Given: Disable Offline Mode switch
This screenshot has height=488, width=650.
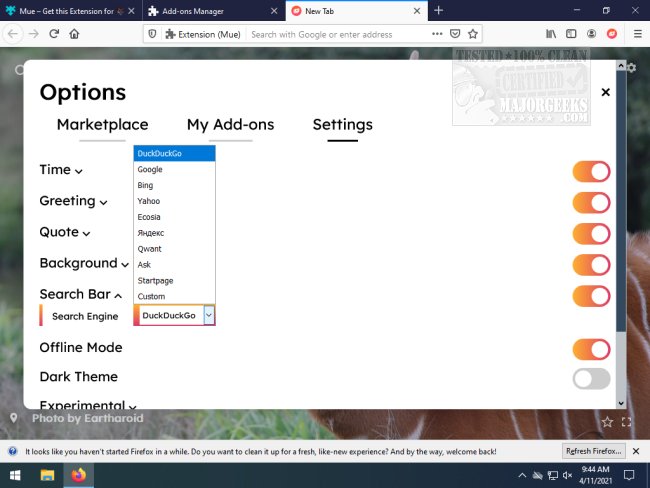Looking at the screenshot, I should (x=591, y=350).
